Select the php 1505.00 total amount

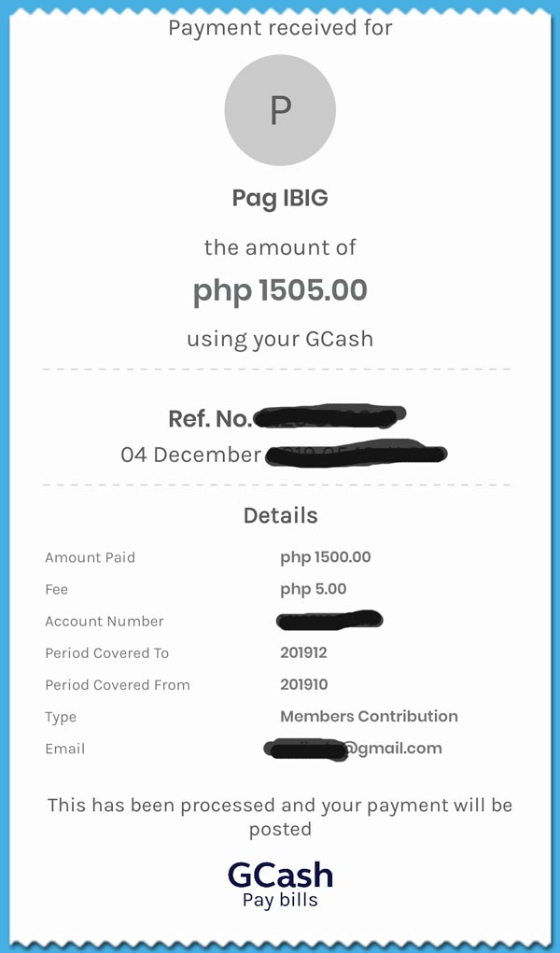[x=280, y=290]
